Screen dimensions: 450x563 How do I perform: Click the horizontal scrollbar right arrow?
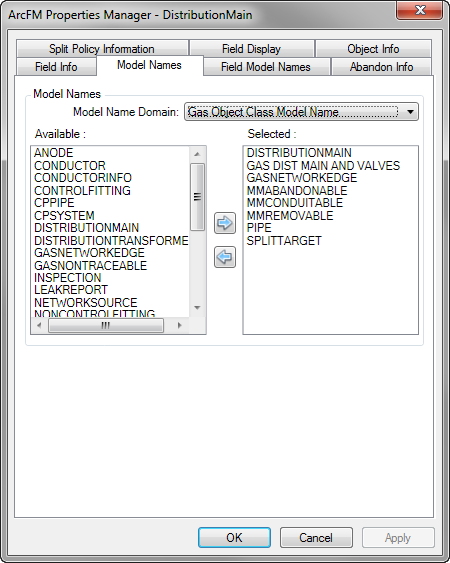pyautogui.click(x=180, y=325)
